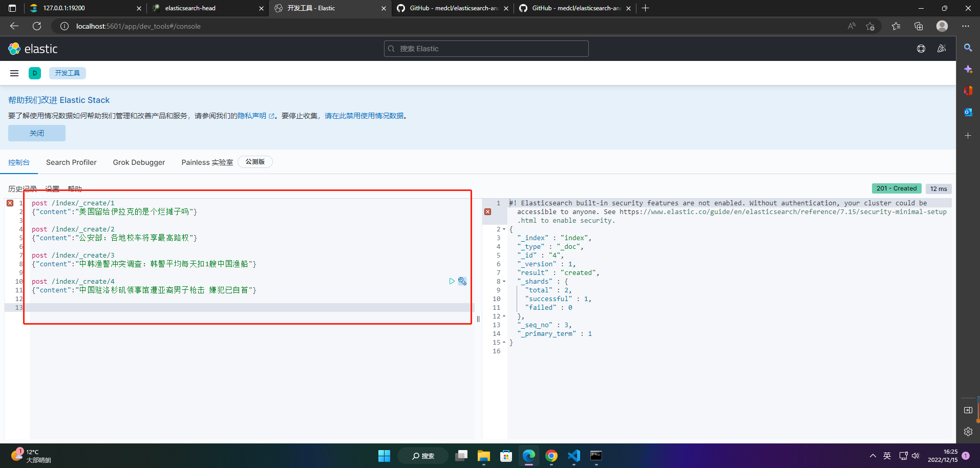Open the Office icon in Edge sidebar
The width and height of the screenshot is (980, 468).
pyautogui.click(x=968, y=91)
